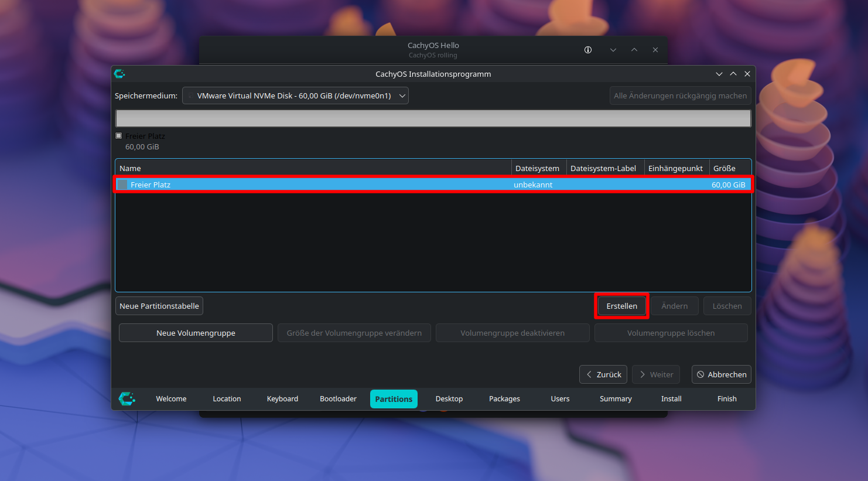
Task: Cancel installation with the Abbrechen button
Action: click(722, 374)
